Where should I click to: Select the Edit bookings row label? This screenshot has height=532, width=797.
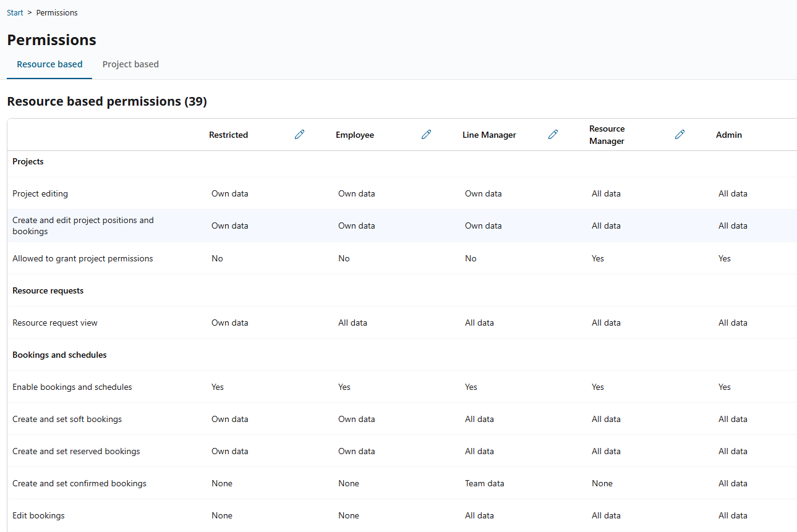pos(38,515)
